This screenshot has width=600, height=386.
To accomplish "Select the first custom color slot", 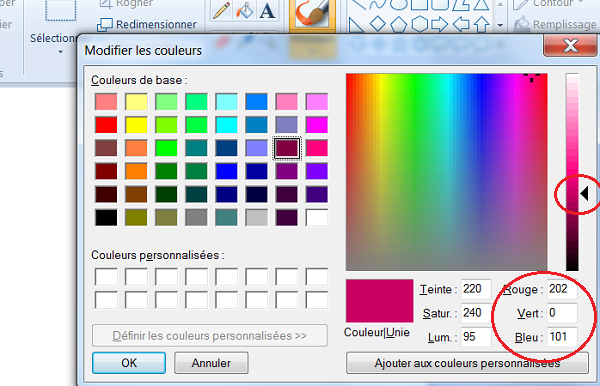I will point(106,277).
